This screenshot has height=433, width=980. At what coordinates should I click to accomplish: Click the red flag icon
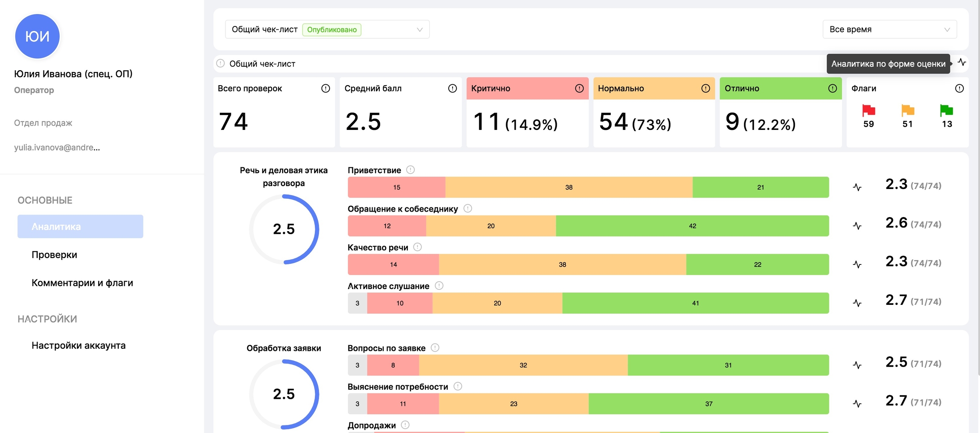click(x=868, y=111)
